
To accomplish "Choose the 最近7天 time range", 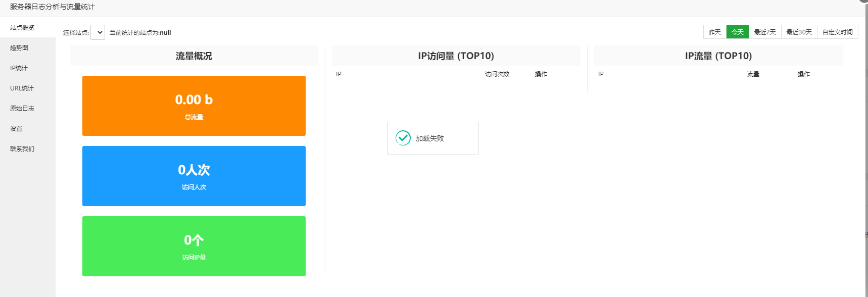I will pos(765,32).
